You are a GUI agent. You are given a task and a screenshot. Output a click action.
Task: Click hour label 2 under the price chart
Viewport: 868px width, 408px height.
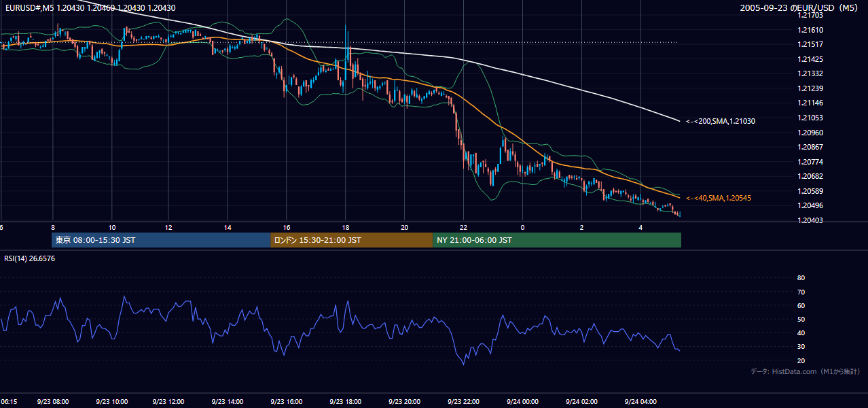click(x=582, y=227)
